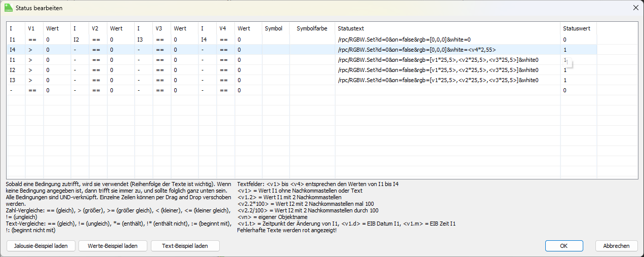Click the Statustext column header
644x257 pixels.
[x=447, y=29]
